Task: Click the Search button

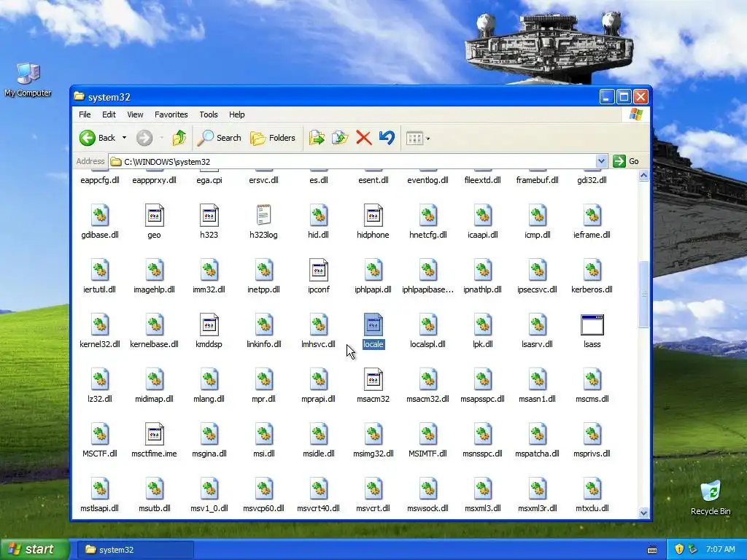Action: pos(220,138)
